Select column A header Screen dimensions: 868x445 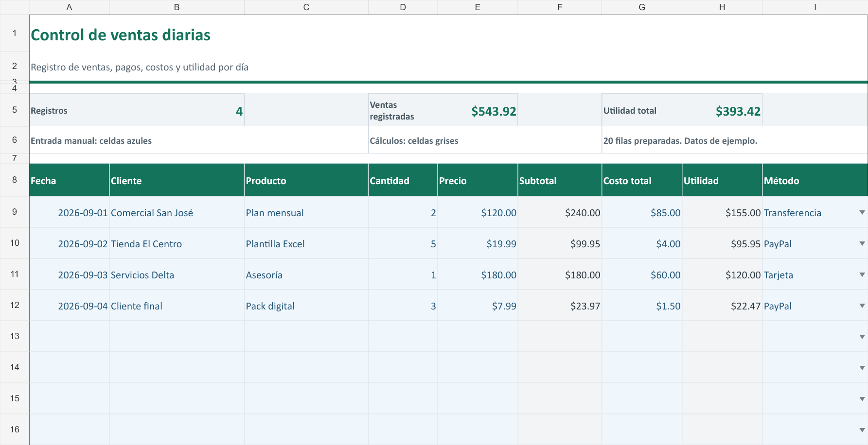coord(69,7)
